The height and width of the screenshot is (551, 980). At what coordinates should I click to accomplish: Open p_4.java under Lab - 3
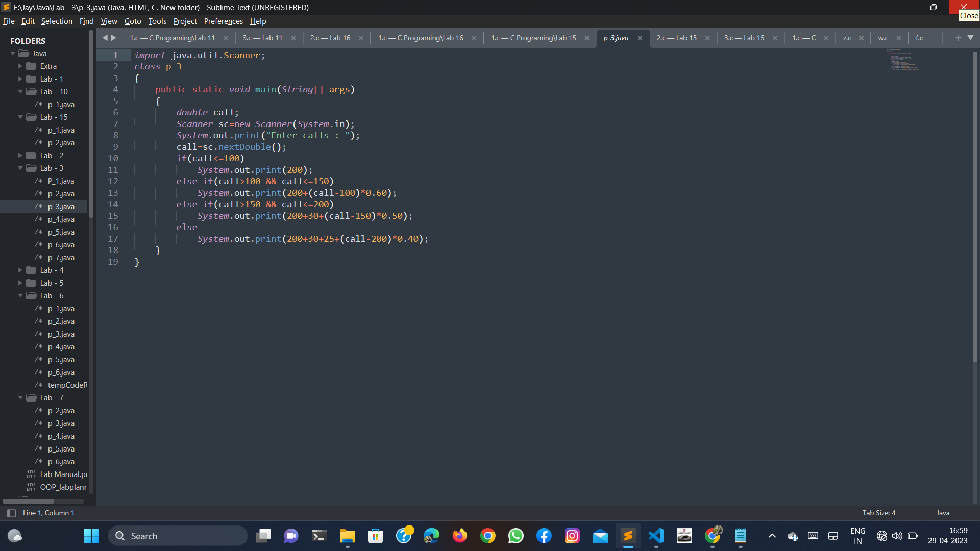61,219
